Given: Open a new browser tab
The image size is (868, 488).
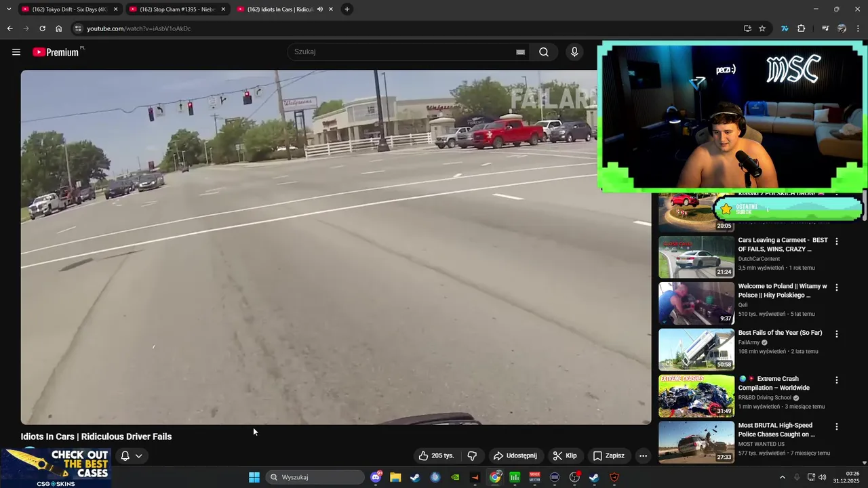Looking at the screenshot, I should (x=347, y=9).
